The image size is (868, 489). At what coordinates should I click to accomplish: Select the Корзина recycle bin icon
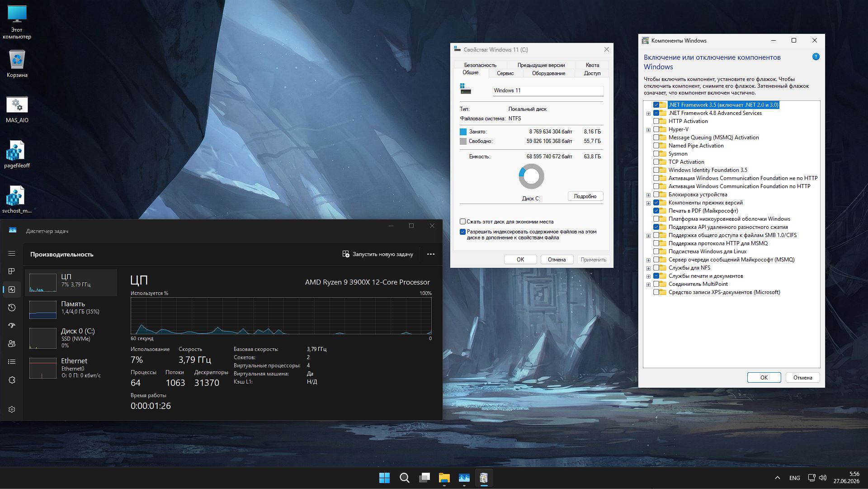click(17, 64)
